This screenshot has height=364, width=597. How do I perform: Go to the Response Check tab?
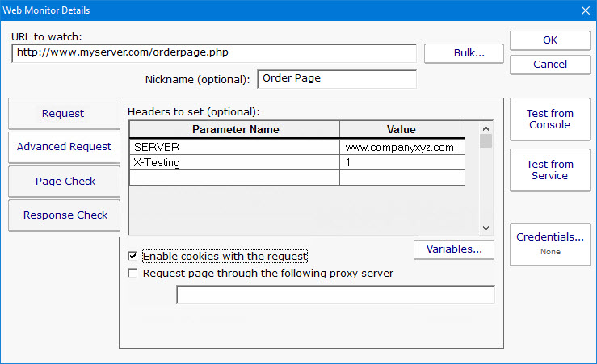click(65, 215)
